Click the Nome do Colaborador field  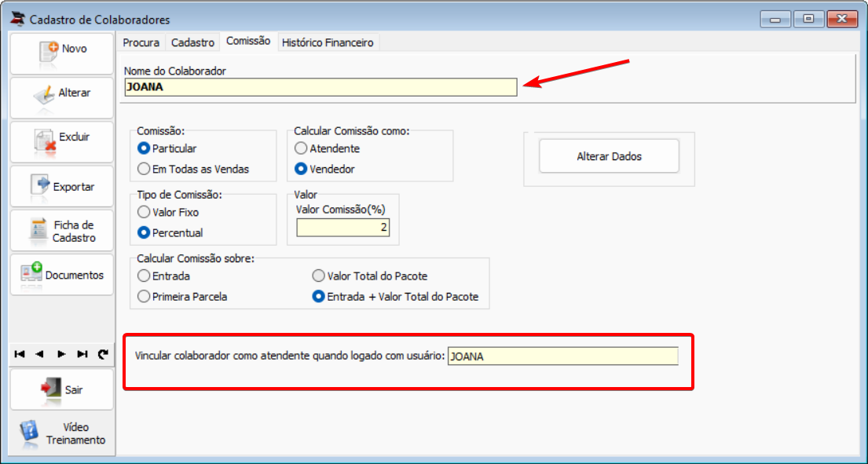click(x=321, y=87)
